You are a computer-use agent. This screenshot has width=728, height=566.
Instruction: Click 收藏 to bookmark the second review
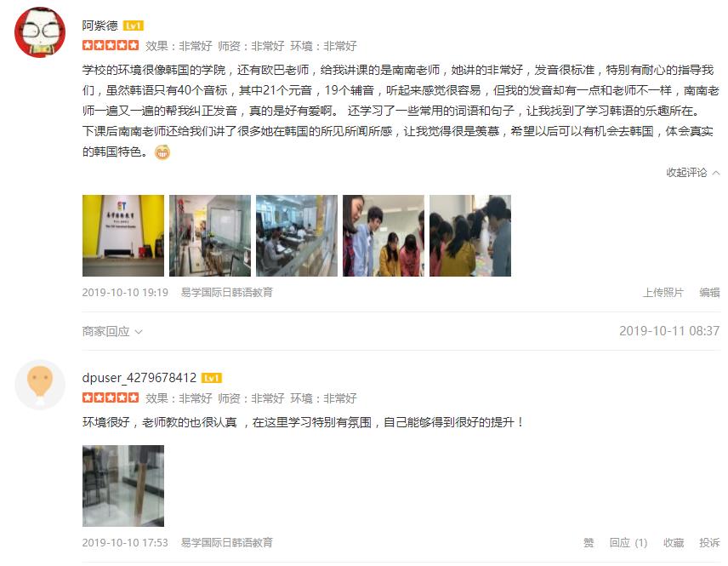click(674, 542)
